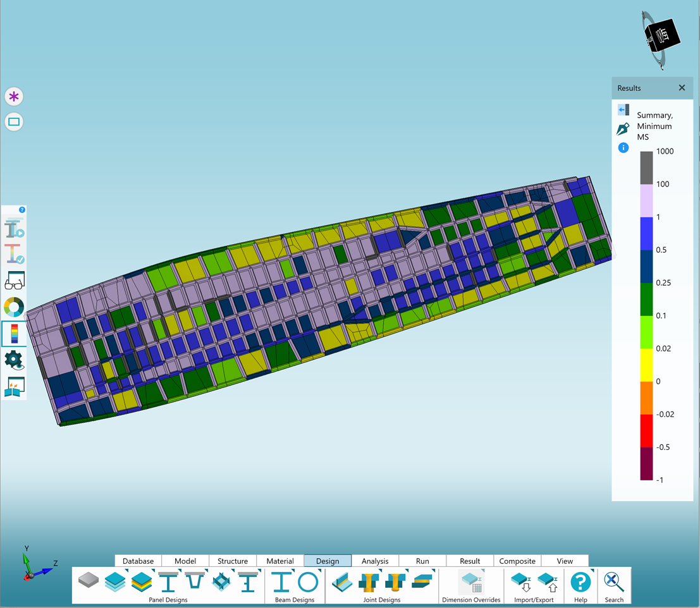Click the presentation window icon in left toolbar
This screenshot has height=608, width=700.
tap(15, 386)
